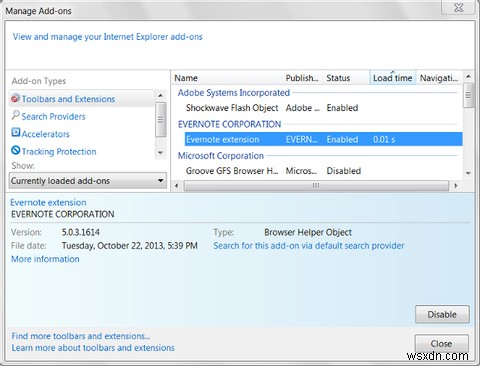Sort by Navigation time column header
This screenshot has width=480, height=366.
coord(439,78)
